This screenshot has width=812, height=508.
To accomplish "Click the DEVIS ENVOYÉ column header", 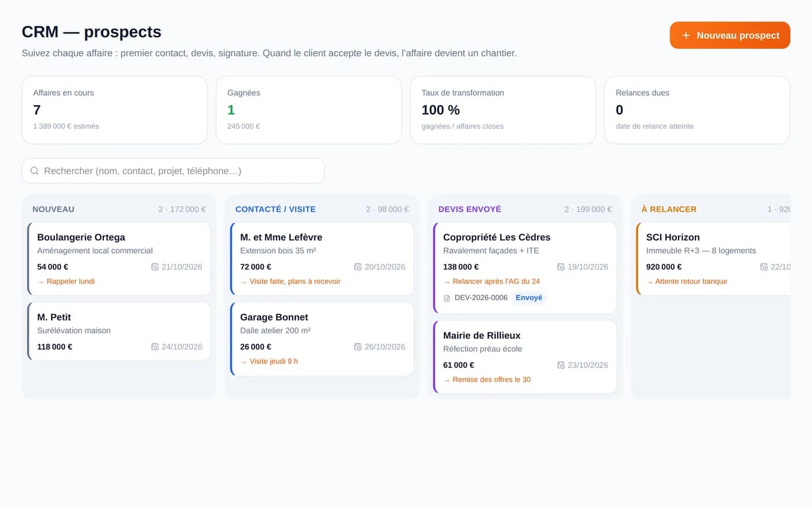I will pos(470,209).
